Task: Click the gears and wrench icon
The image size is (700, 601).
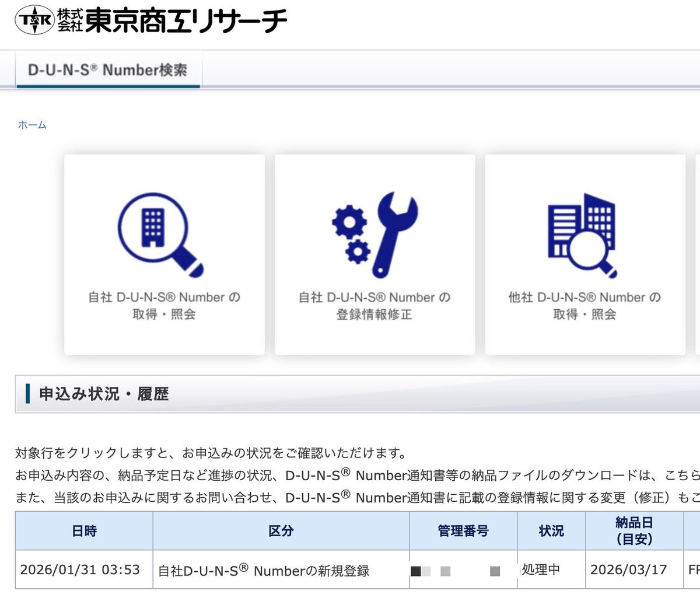Action: [x=374, y=234]
